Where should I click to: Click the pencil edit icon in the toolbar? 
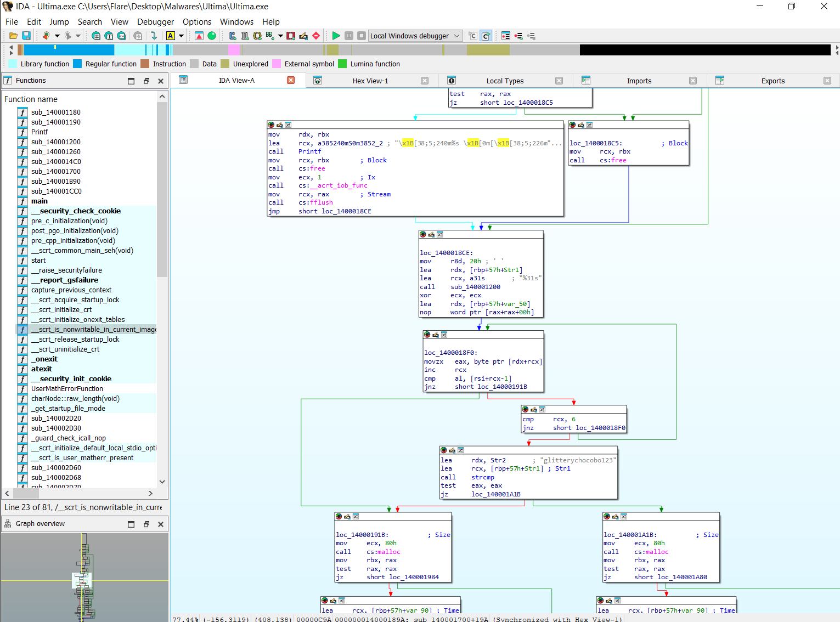[x=303, y=36]
